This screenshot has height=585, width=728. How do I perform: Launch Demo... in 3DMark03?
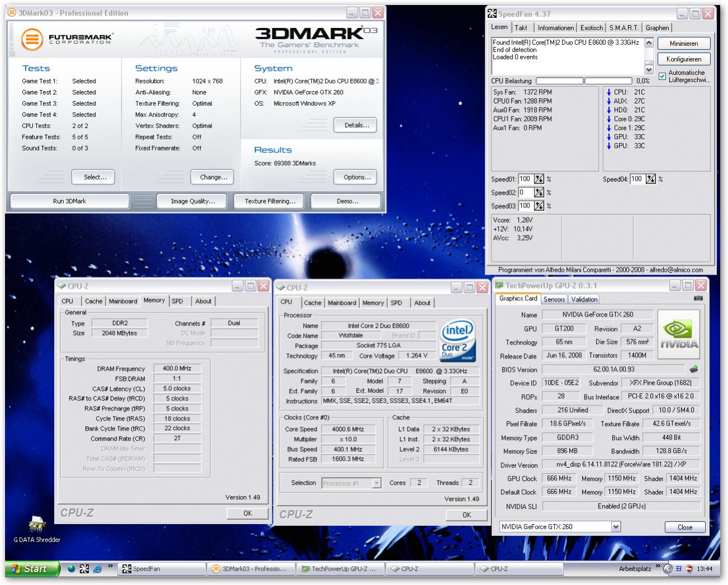pyautogui.click(x=347, y=201)
